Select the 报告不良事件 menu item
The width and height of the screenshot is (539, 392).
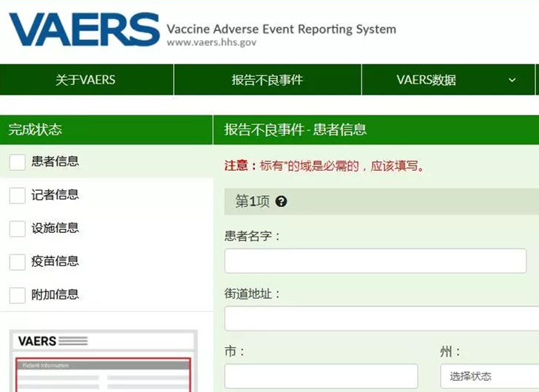click(268, 80)
